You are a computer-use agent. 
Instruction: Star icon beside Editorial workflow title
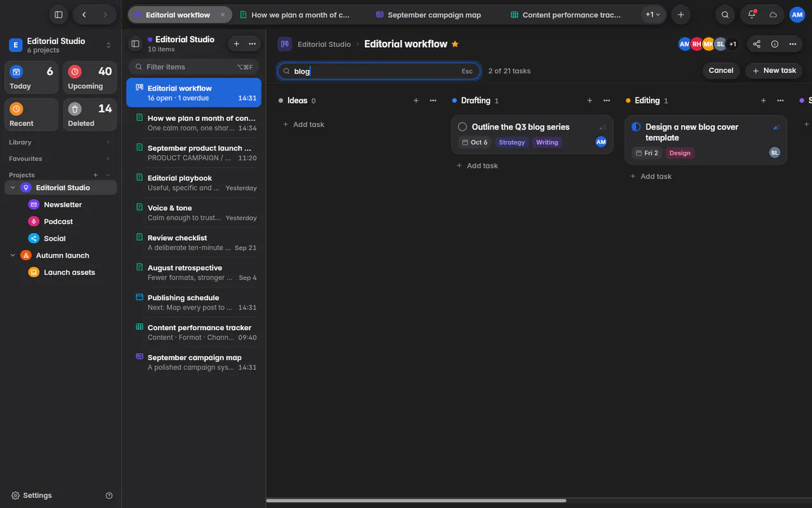(x=455, y=44)
